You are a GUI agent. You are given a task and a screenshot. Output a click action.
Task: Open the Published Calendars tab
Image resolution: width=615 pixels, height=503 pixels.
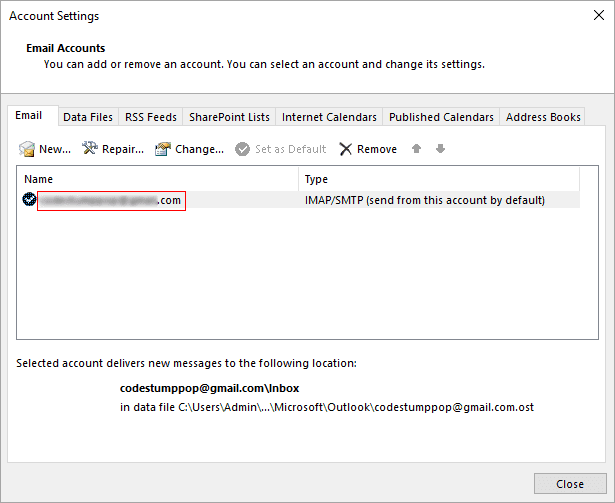pos(441,117)
